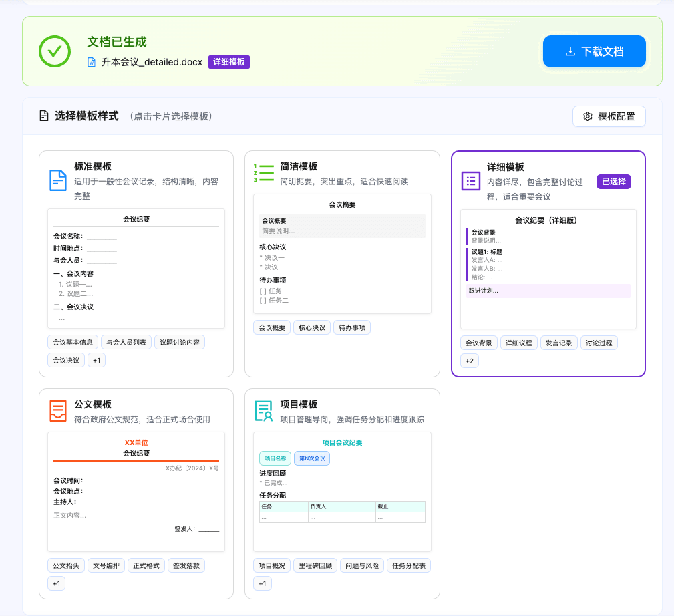Click the 公文抬头 tag
Image resolution: width=674 pixels, height=616 pixels.
[x=66, y=565]
